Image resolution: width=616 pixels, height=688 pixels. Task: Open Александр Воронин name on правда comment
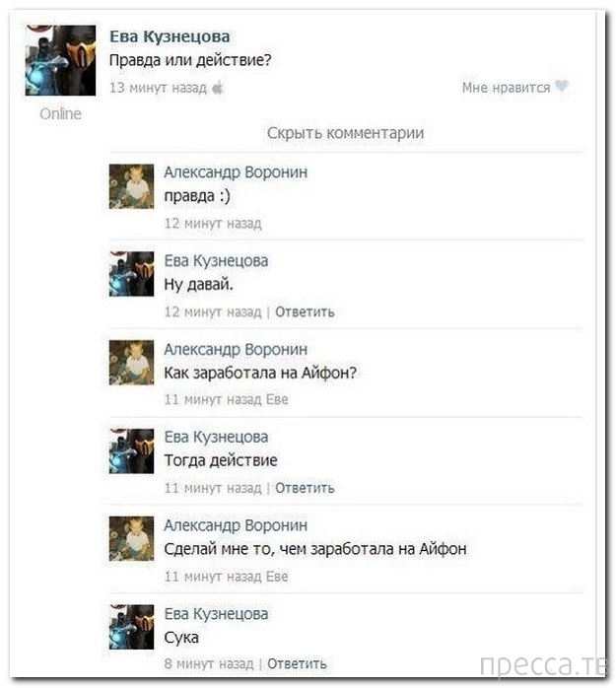(x=236, y=172)
